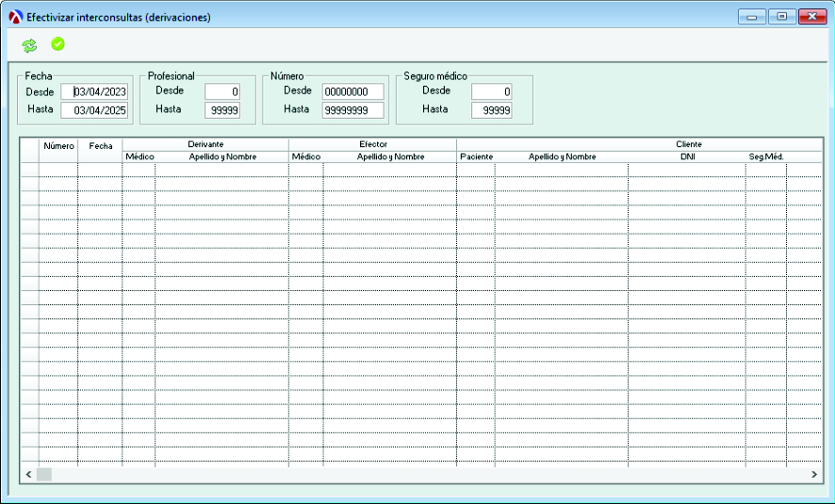Click the Fecha Desde date field

94,92
